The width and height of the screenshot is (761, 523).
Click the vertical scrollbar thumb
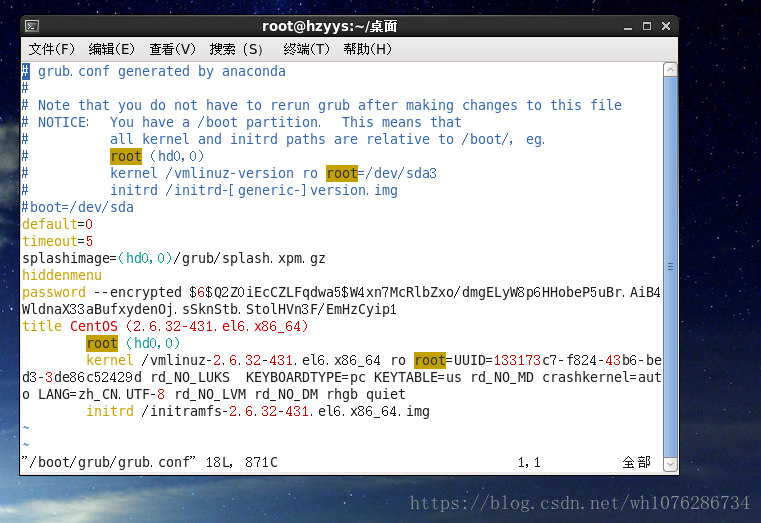[x=670, y=266]
